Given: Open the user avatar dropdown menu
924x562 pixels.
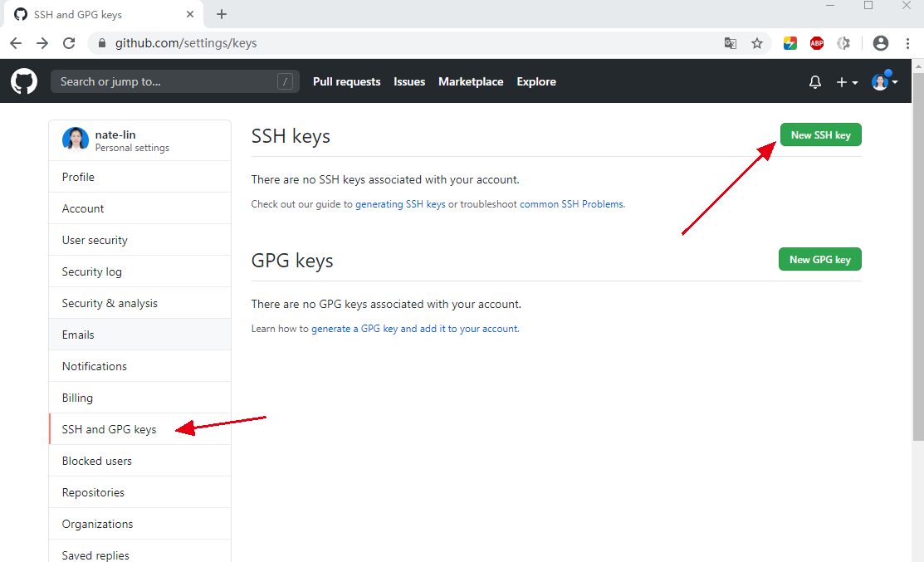Looking at the screenshot, I should click(884, 81).
